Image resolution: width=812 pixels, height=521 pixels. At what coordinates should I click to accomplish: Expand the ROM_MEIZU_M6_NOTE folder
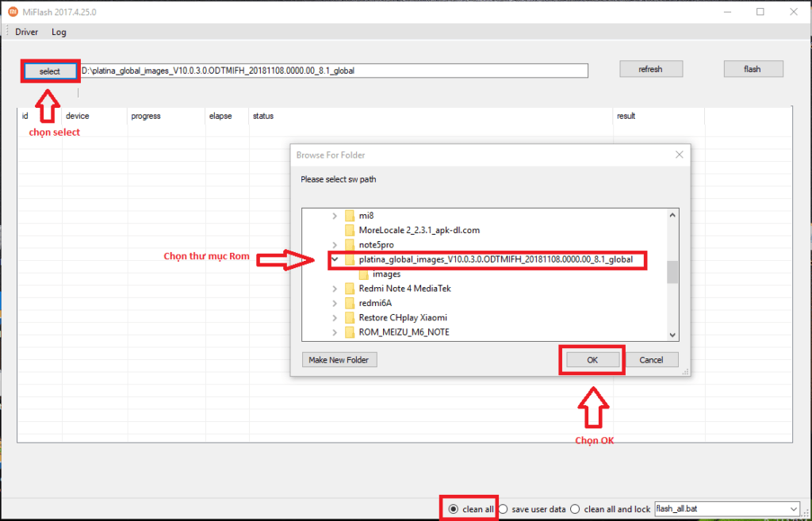coord(335,332)
